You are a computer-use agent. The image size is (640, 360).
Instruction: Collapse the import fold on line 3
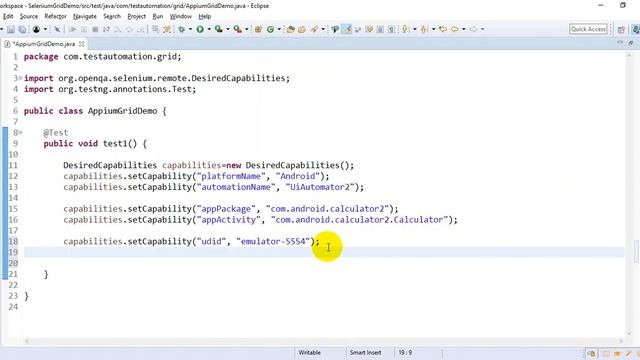pos(20,78)
